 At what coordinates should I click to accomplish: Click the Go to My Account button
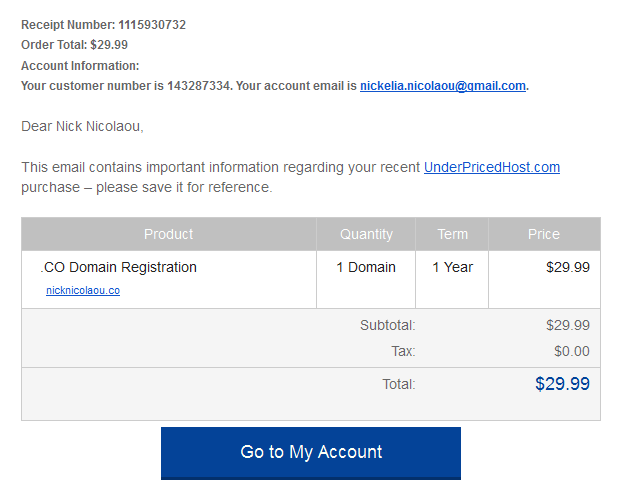coord(311,453)
